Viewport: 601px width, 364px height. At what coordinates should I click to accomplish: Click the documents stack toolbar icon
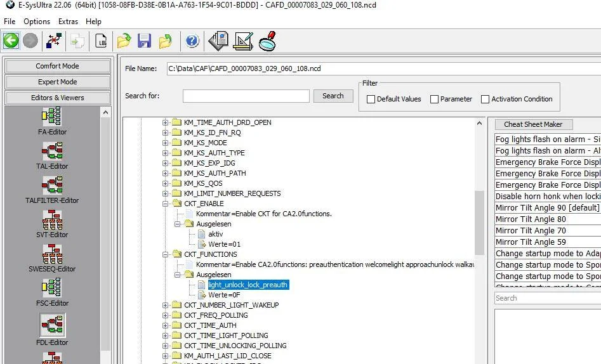point(218,41)
